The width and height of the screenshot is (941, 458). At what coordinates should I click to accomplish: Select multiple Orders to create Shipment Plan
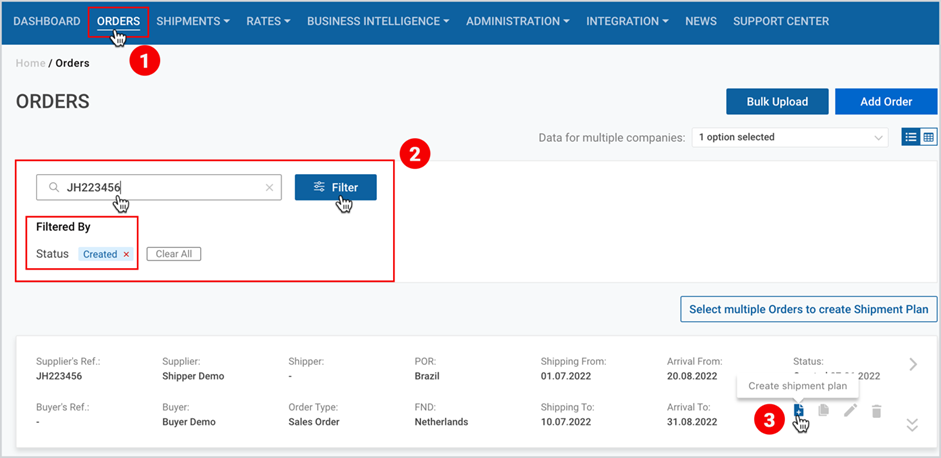(808, 310)
